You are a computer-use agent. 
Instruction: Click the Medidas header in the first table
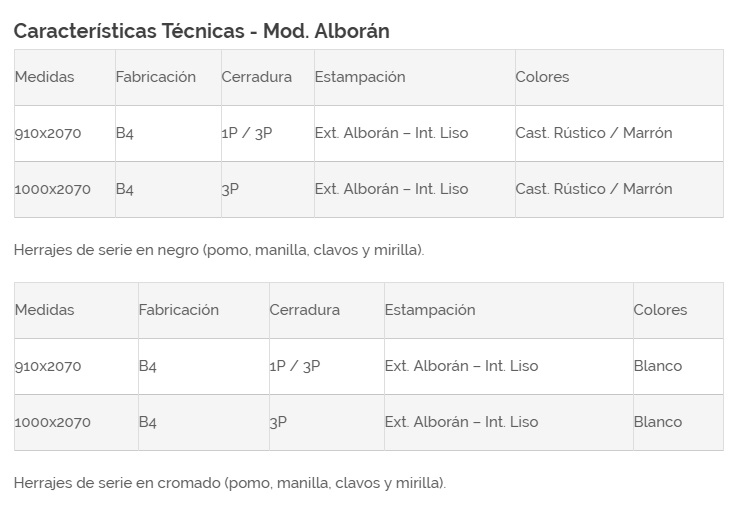(x=44, y=77)
